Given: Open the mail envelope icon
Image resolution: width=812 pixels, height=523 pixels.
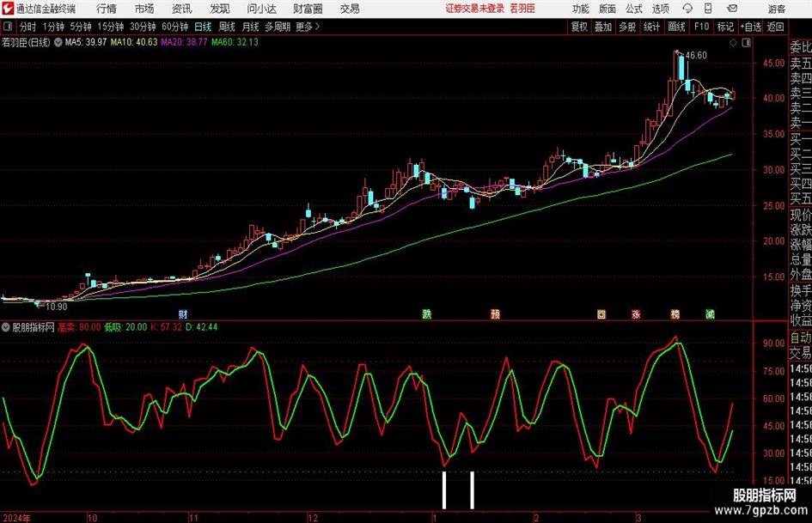Looking at the screenshot, I should click(x=732, y=9).
